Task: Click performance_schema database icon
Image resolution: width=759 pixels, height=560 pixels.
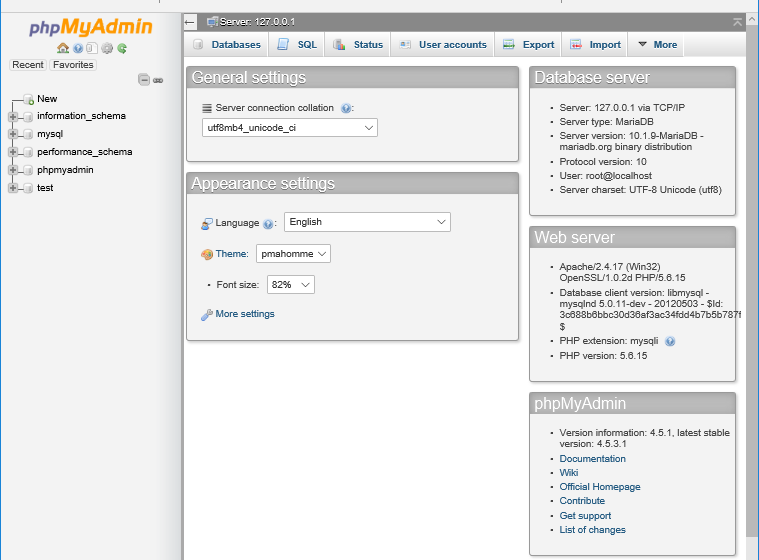Action: pyautogui.click(x=28, y=152)
